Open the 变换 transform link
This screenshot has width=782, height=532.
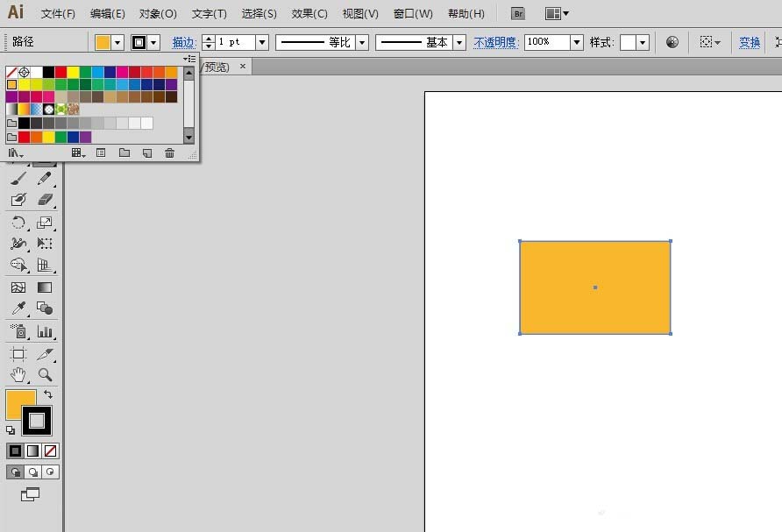click(749, 42)
